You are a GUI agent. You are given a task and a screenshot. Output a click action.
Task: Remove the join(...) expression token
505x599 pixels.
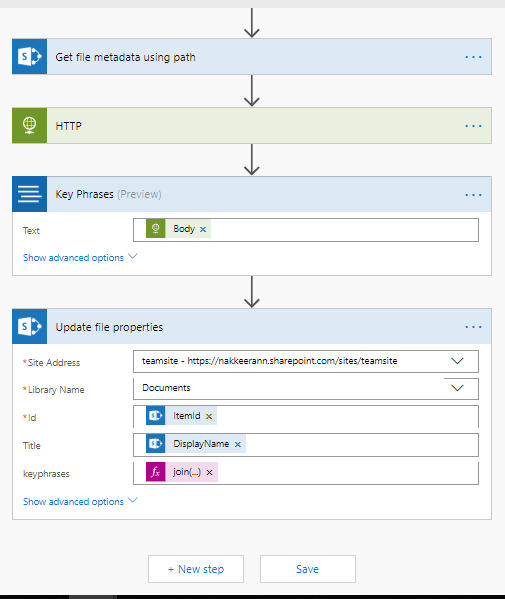[x=209, y=473]
